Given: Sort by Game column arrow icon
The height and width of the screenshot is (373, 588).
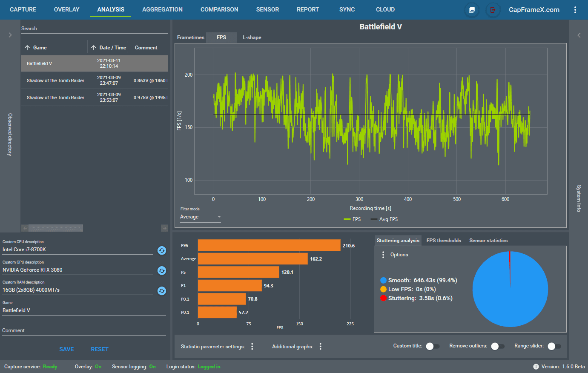Looking at the screenshot, I should (27, 48).
